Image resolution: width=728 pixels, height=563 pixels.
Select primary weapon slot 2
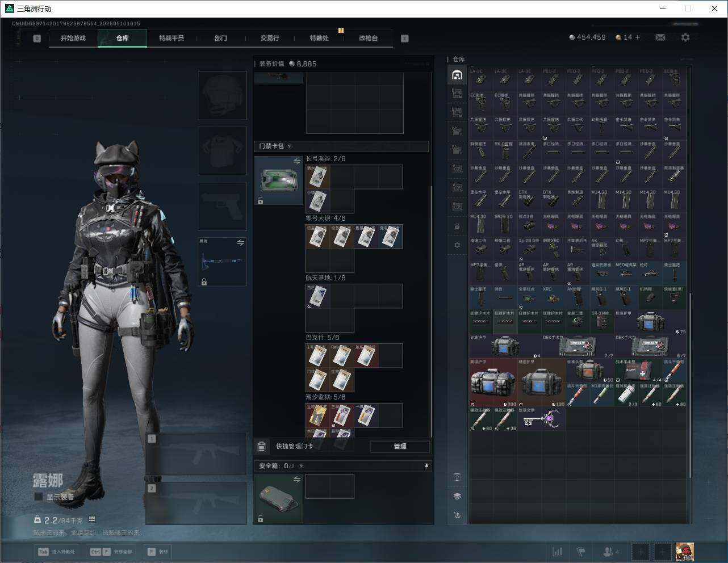[196, 503]
